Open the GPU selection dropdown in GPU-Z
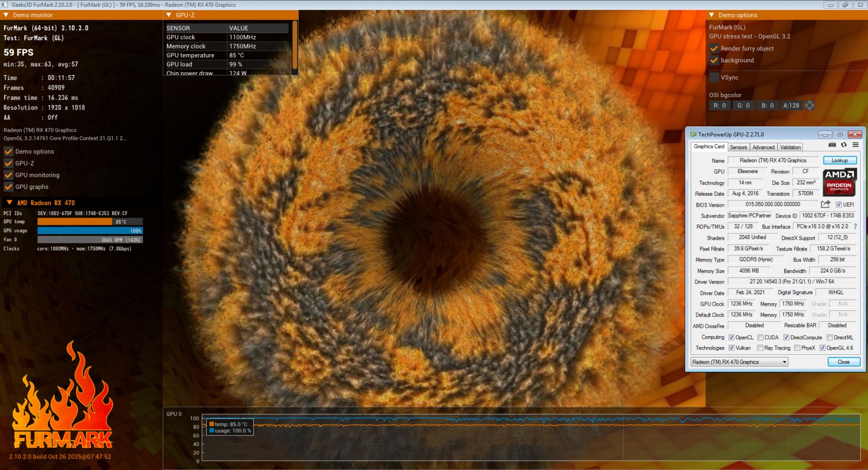Screen dimensions: 868x470 pyautogui.click(x=739, y=362)
